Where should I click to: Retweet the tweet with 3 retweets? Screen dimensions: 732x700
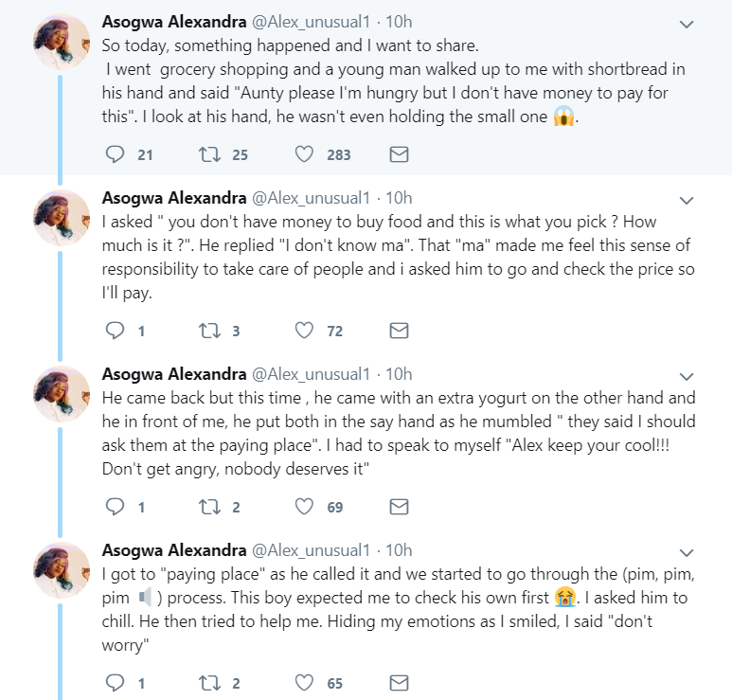(x=205, y=331)
